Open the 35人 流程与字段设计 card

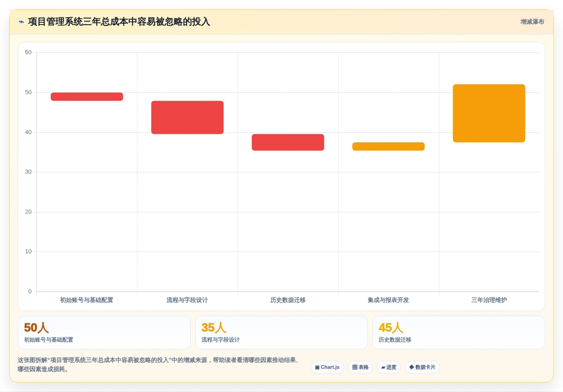(281, 332)
